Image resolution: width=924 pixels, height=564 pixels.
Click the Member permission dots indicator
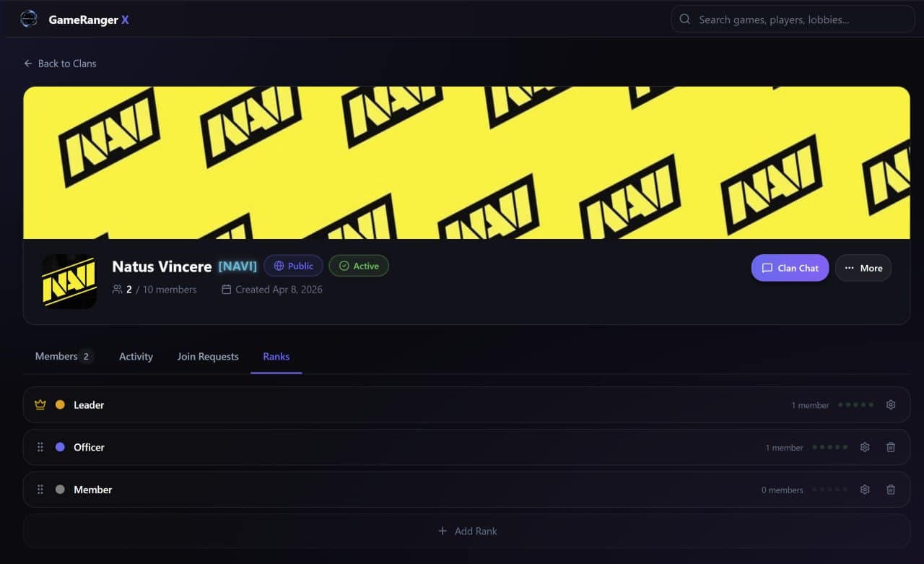(x=830, y=490)
